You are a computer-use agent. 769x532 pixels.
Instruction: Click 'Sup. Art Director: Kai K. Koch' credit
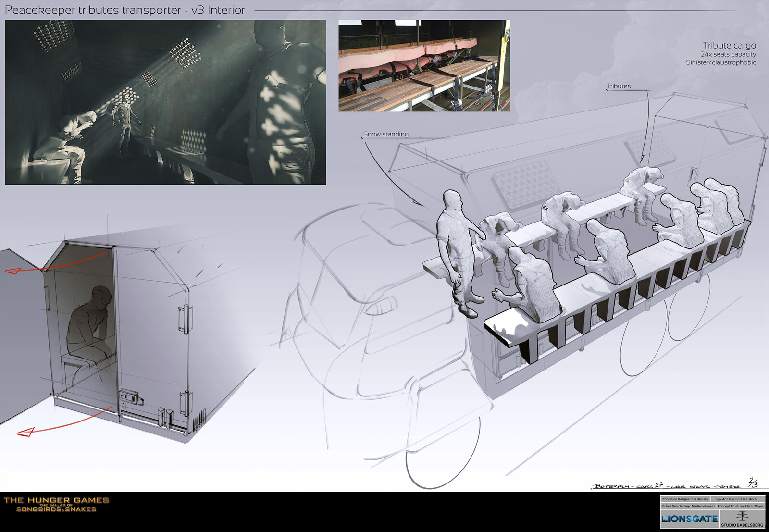[x=736, y=499]
